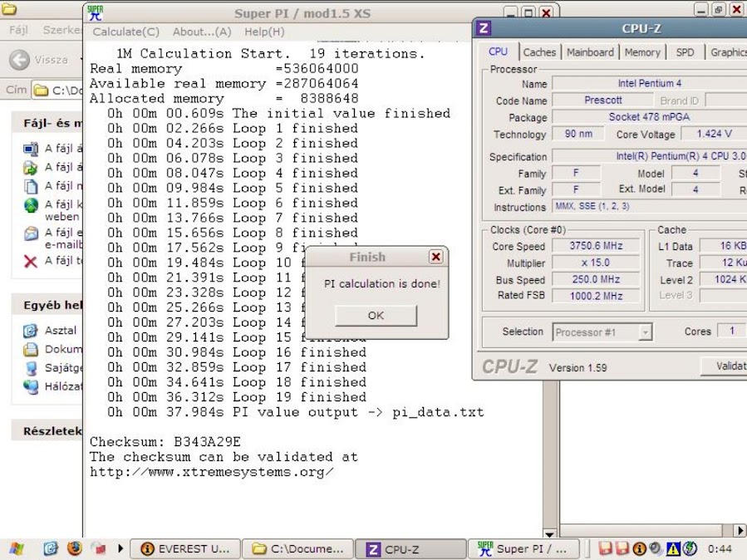Collapse the Egyéb helyek sidebar section
Viewport: 747px width, 560px height.
47,305
